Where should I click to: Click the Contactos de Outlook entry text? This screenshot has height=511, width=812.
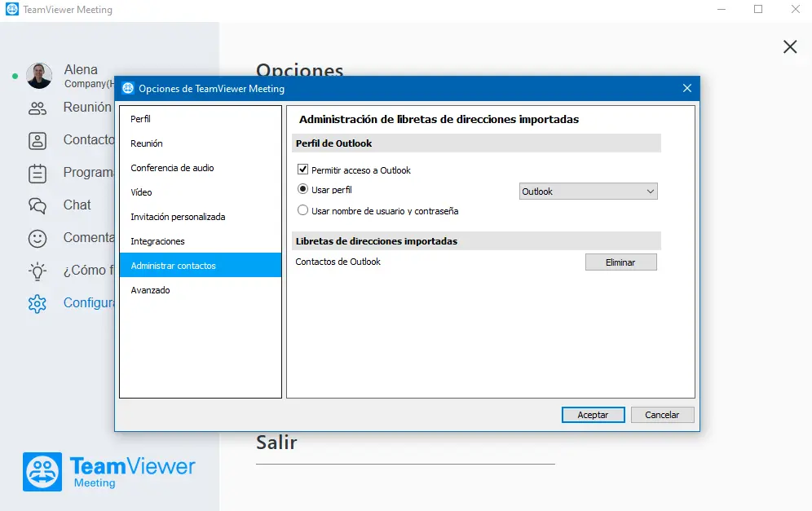coord(338,262)
